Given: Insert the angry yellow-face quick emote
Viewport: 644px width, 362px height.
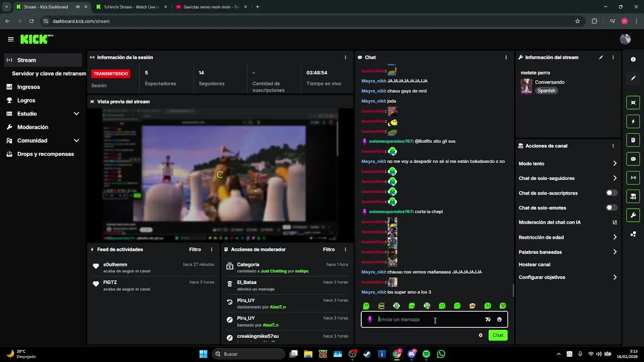Looking at the screenshot, I should tap(381, 306).
